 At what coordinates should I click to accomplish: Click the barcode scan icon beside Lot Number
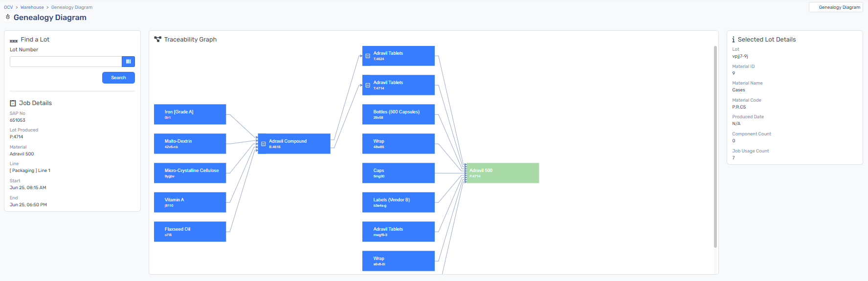128,62
